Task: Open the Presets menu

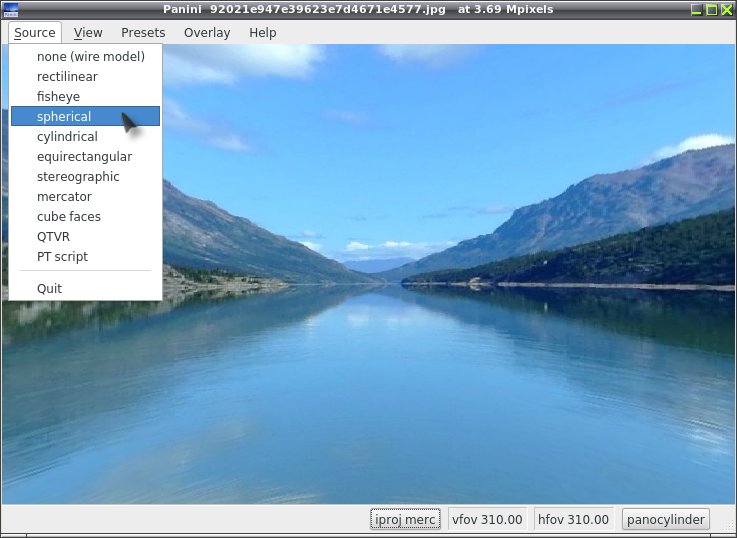Action: click(143, 32)
